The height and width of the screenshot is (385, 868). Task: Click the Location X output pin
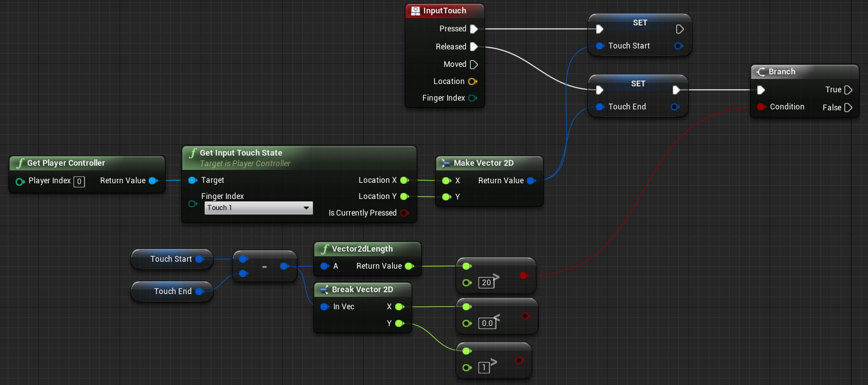pyautogui.click(x=404, y=180)
